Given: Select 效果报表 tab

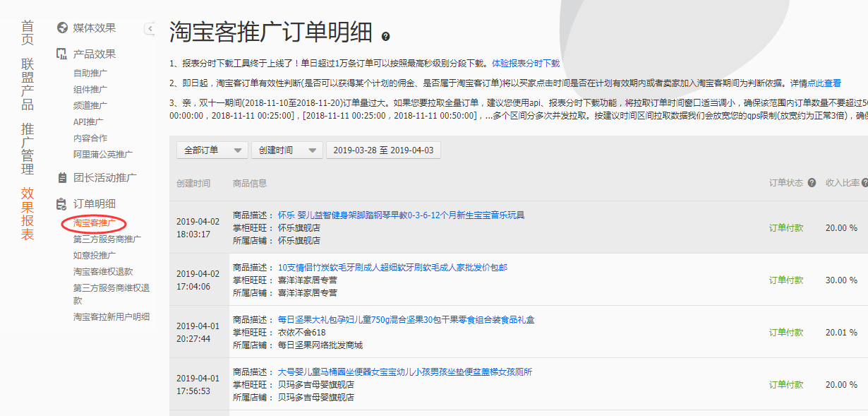Looking at the screenshot, I should click(28, 213).
